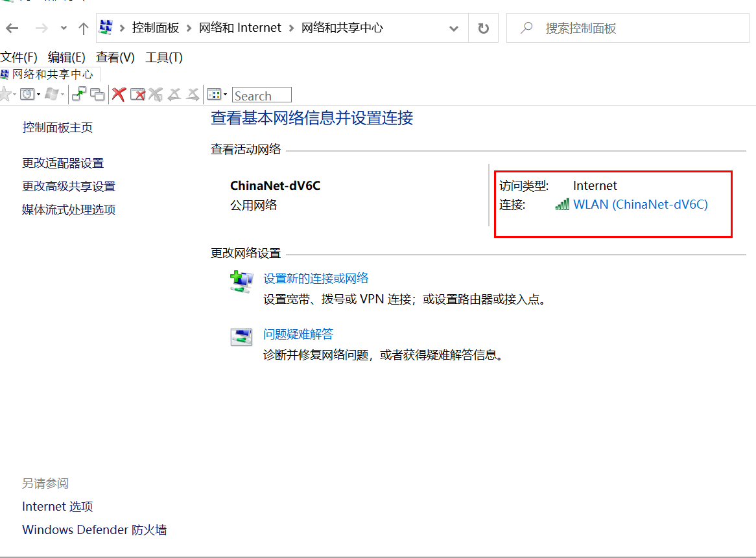
Task: Open the 编辑(E) menu
Action: coord(67,57)
